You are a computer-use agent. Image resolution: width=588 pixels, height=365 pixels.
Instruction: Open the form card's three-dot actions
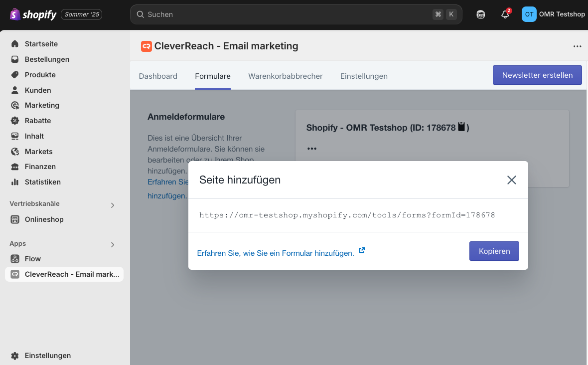(311, 149)
